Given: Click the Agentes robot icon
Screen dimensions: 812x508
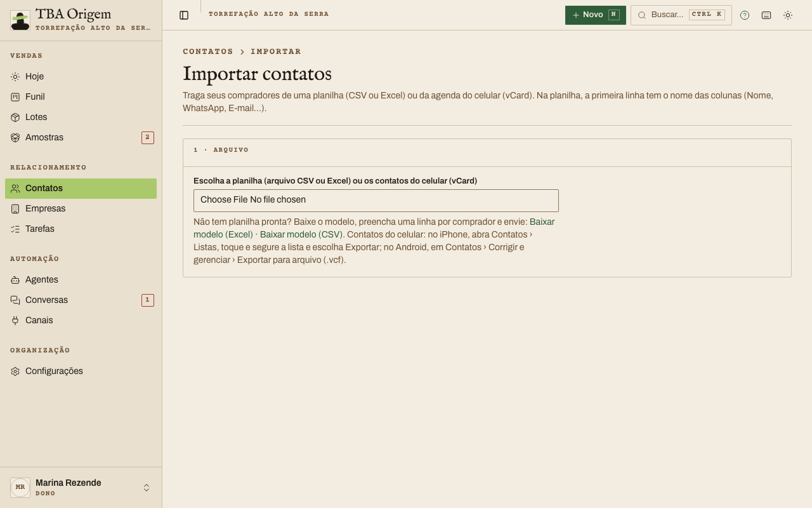Looking at the screenshot, I should [15, 279].
